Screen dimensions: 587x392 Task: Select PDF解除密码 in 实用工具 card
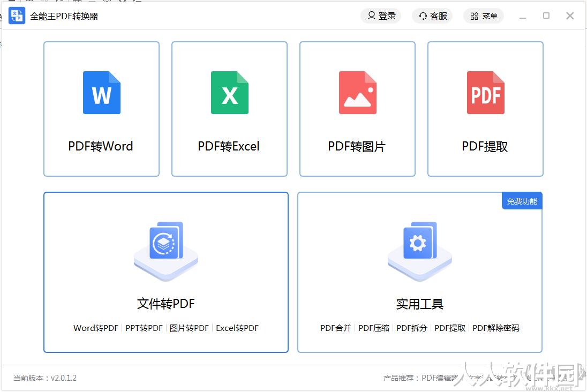pyautogui.click(x=496, y=328)
